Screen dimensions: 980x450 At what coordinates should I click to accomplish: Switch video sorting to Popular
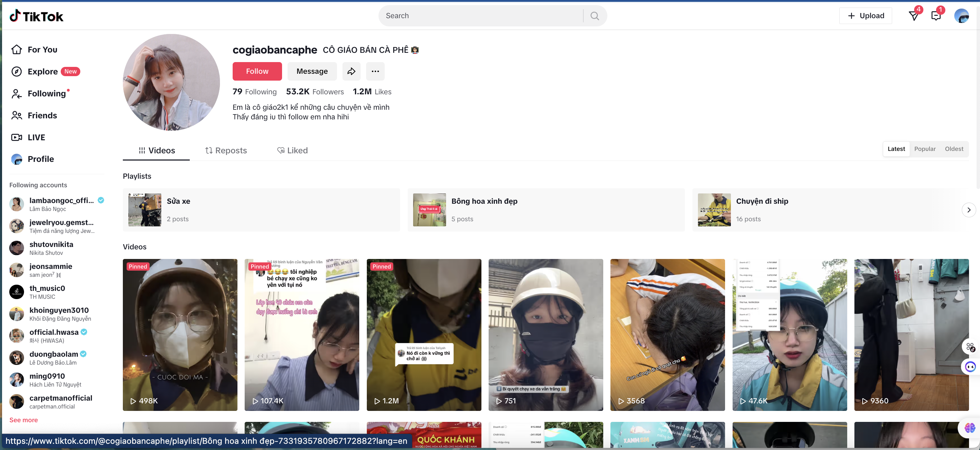click(x=925, y=149)
